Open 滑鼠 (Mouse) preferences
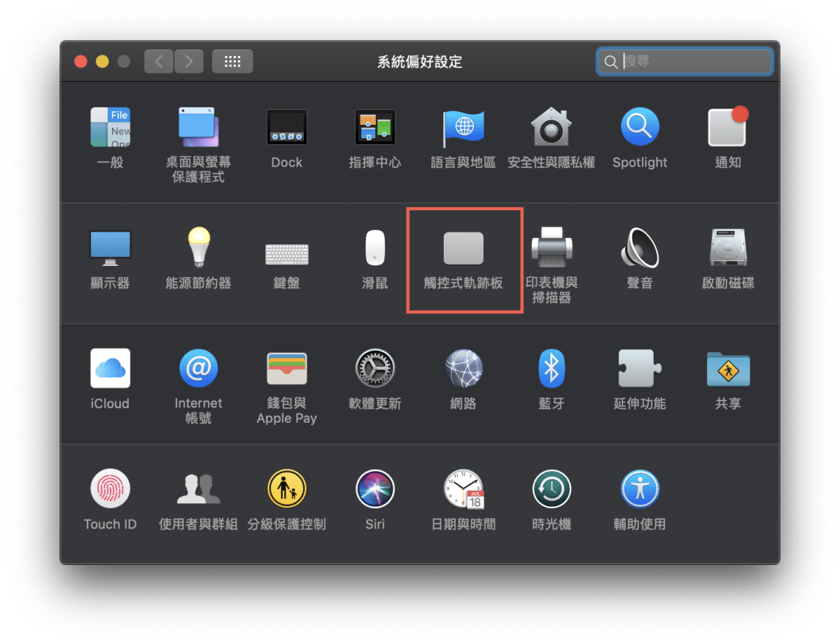Screen dimensions: 840x644 [375, 248]
